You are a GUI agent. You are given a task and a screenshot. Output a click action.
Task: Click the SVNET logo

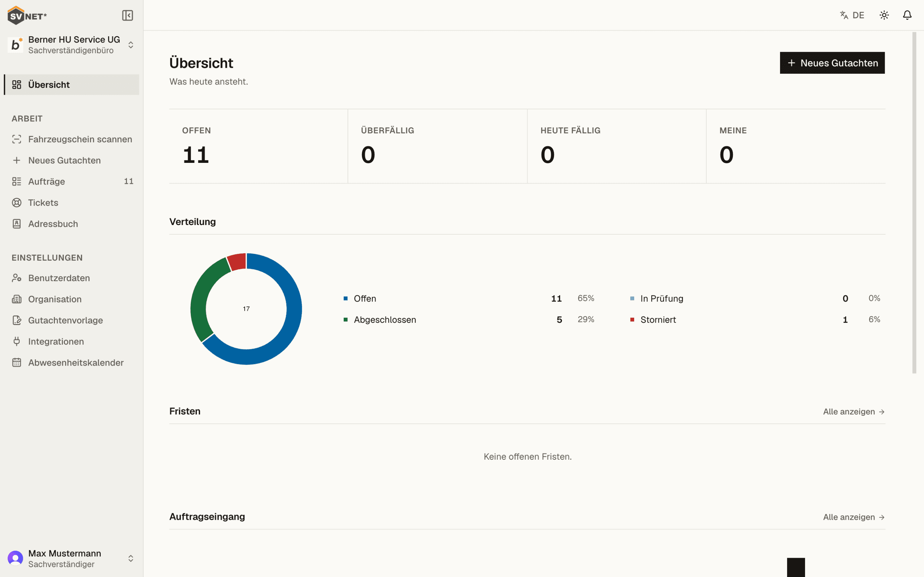[27, 16]
